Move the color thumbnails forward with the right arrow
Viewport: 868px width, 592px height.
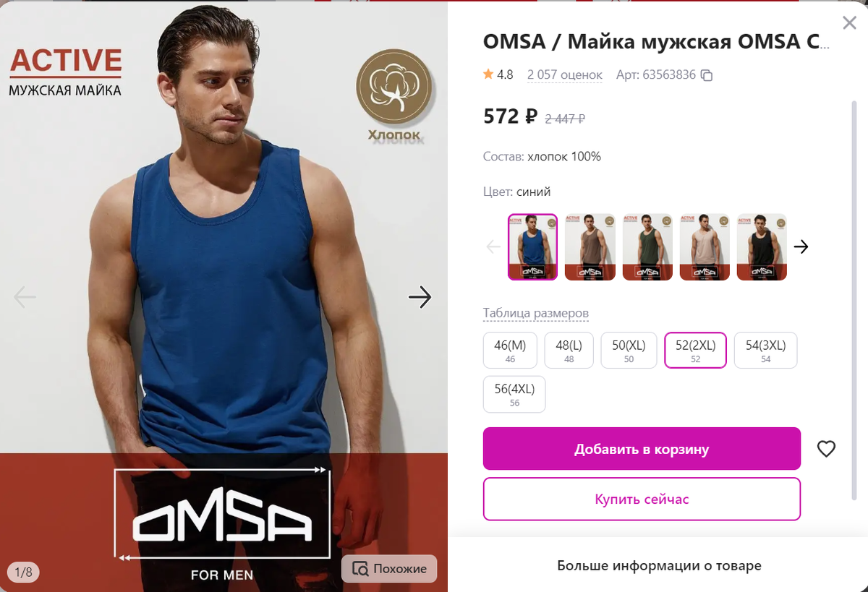(801, 246)
